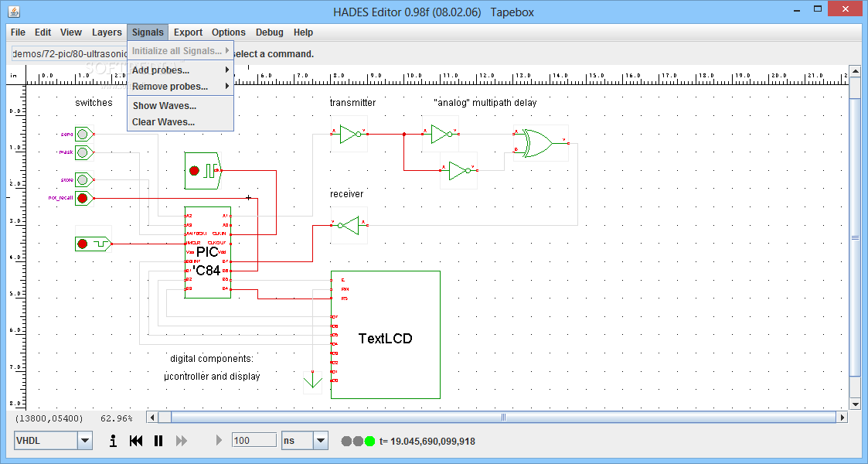The height and width of the screenshot is (464, 868).
Task: Choose Clear Waves from Signals menu
Action: pyautogui.click(x=180, y=122)
